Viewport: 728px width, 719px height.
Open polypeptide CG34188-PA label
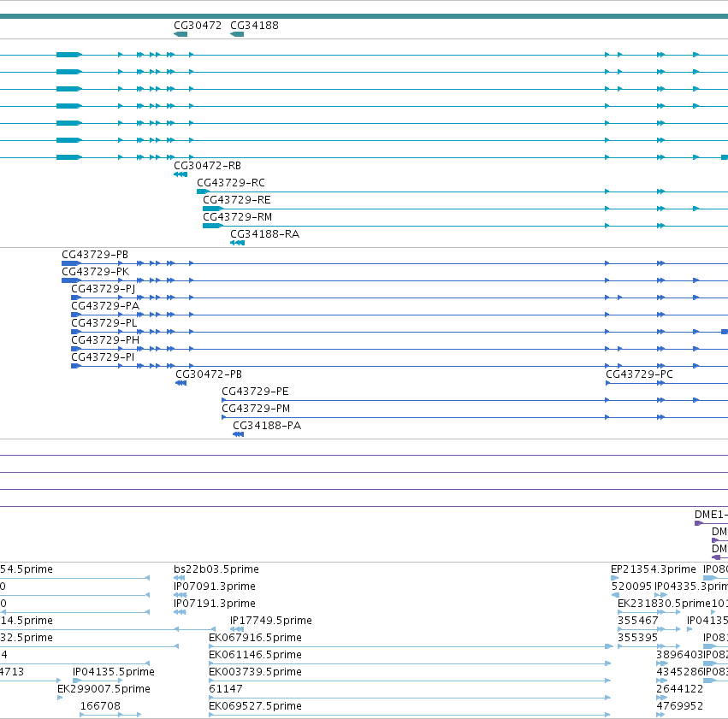267,426
